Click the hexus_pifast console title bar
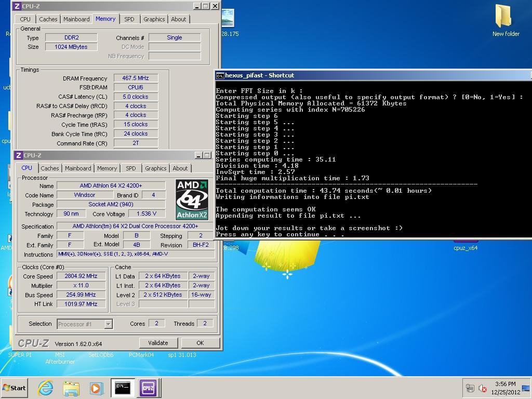This screenshot has height=399, width=532. coord(373,75)
